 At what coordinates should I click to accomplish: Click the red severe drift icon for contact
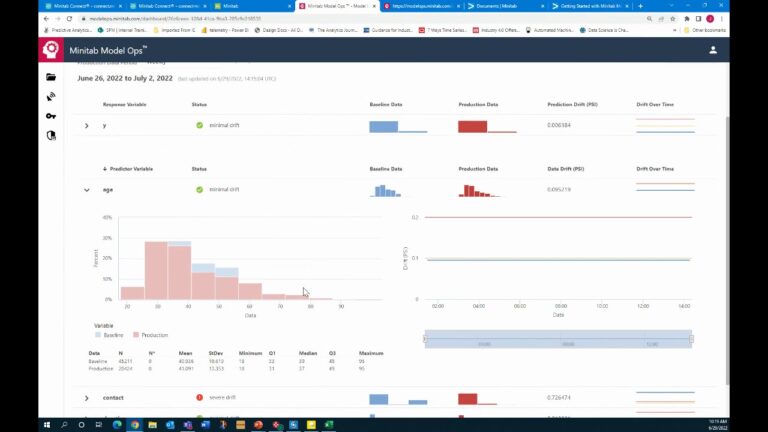click(x=199, y=397)
